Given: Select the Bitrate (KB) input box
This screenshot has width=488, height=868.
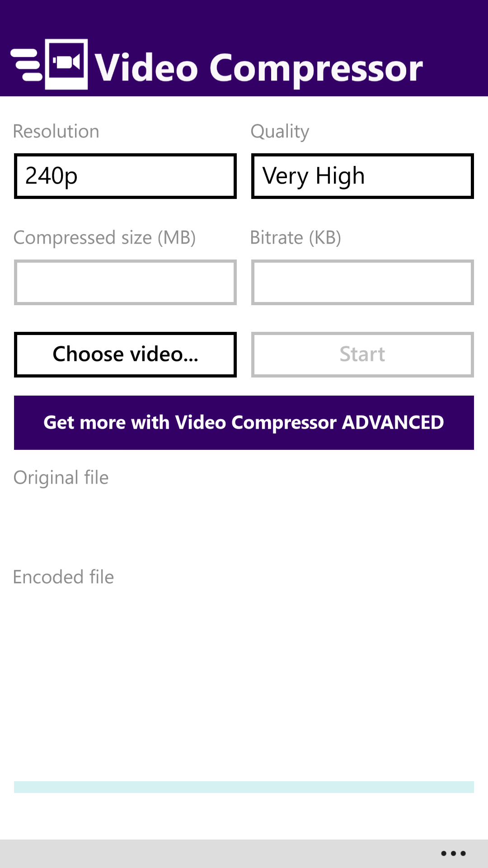Looking at the screenshot, I should (x=362, y=282).
